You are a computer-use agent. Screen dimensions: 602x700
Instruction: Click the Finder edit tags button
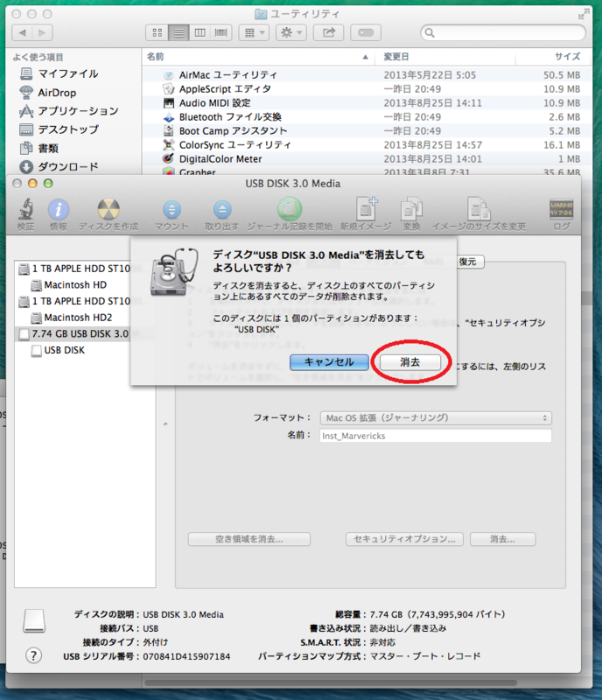pyautogui.click(x=366, y=32)
